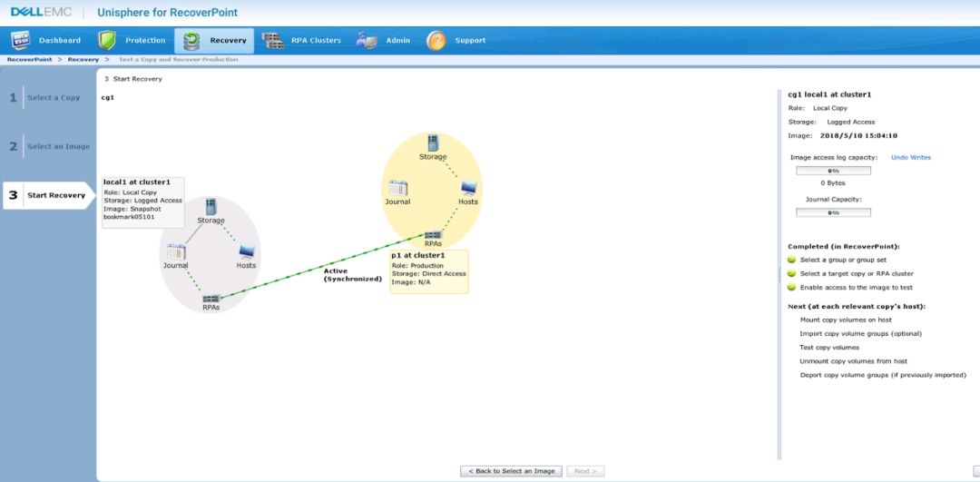Open the Recovery tab
This screenshot has width=980, height=482.
tap(214, 41)
